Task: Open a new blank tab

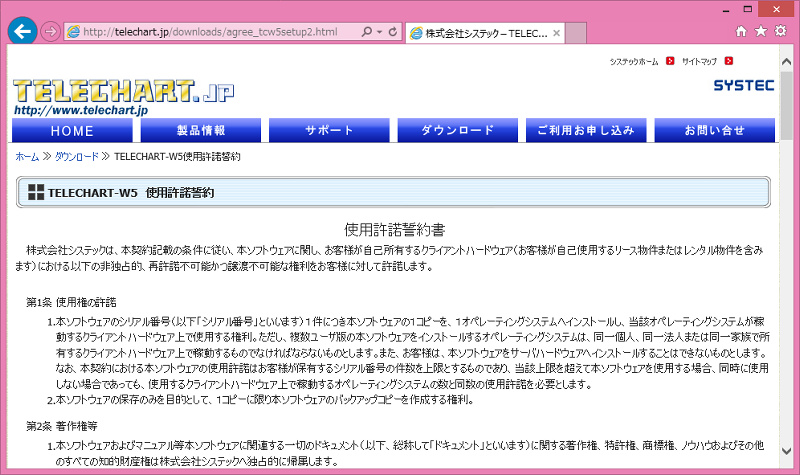Action: pos(576,33)
